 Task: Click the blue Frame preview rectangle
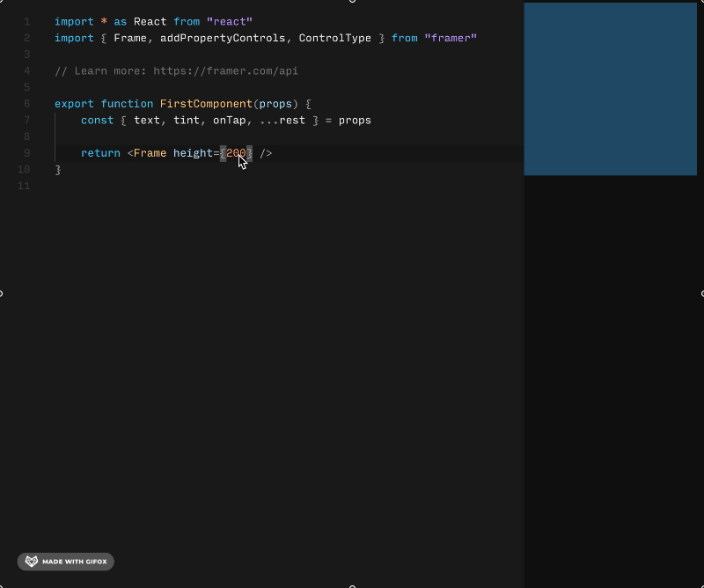point(610,89)
